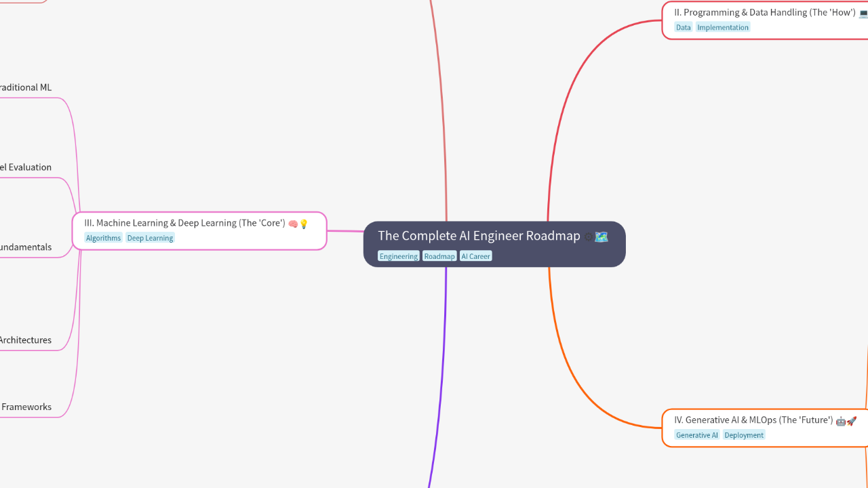Viewport: 868px width, 488px height.
Task: Click the gear emoji in the central node
Action: (x=588, y=237)
